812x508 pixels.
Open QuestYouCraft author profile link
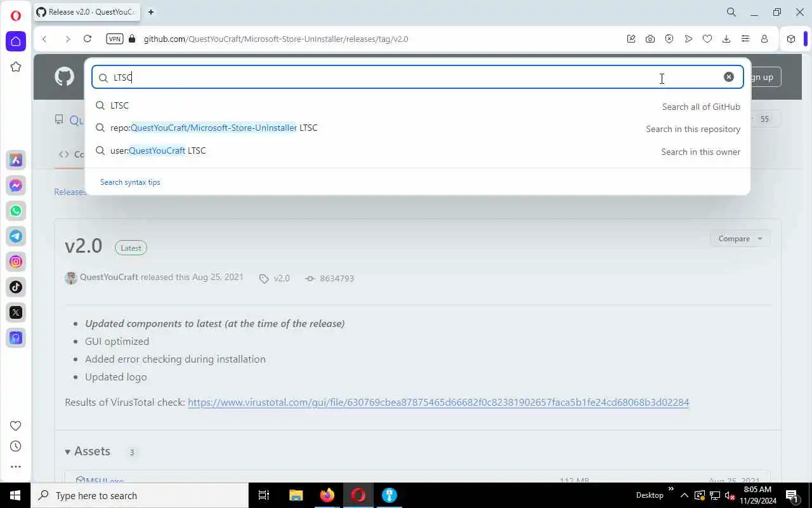(x=109, y=277)
